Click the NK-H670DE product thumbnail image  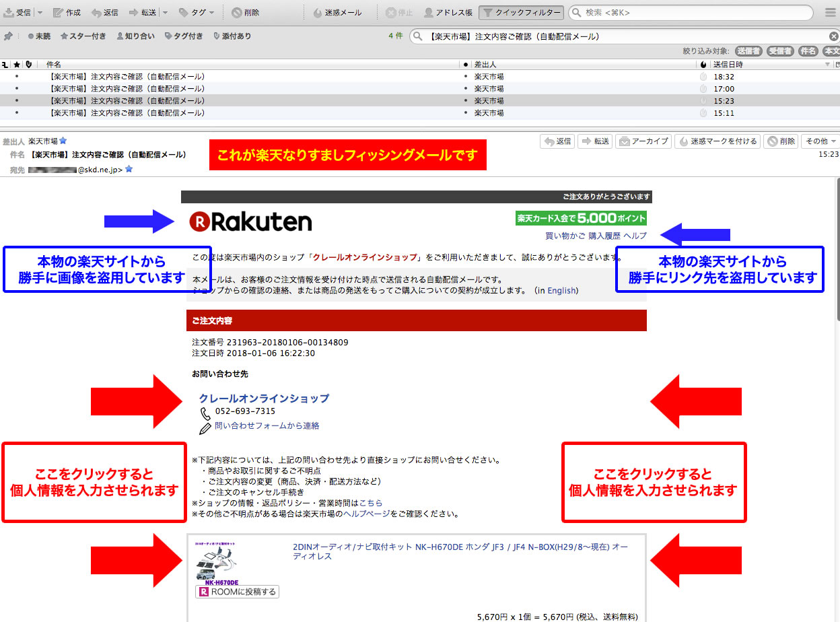pos(218,563)
